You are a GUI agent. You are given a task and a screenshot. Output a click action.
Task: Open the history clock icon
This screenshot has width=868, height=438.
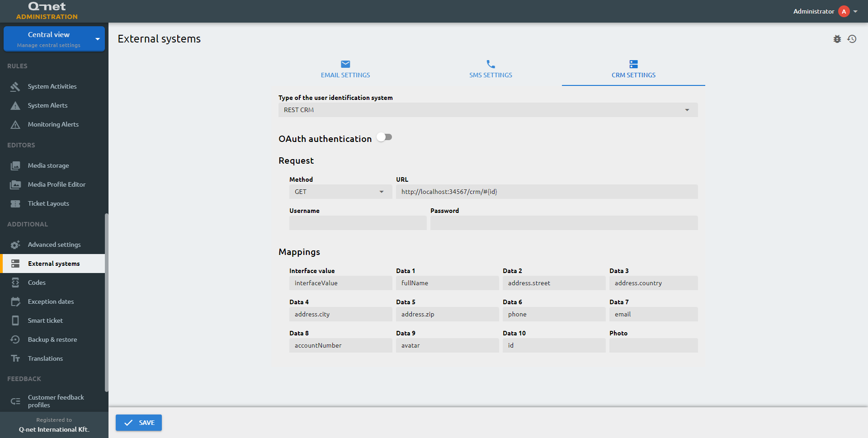[x=852, y=39]
